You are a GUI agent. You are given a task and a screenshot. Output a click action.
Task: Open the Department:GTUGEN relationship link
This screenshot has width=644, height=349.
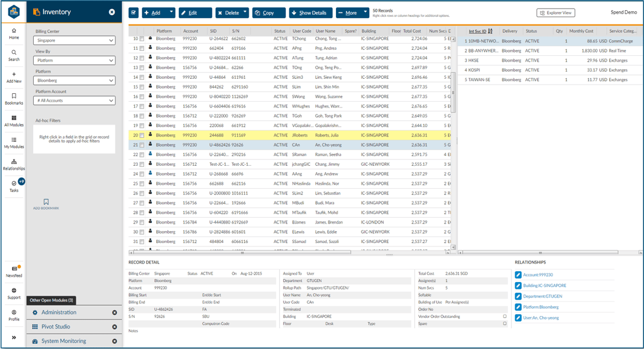[x=543, y=296]
